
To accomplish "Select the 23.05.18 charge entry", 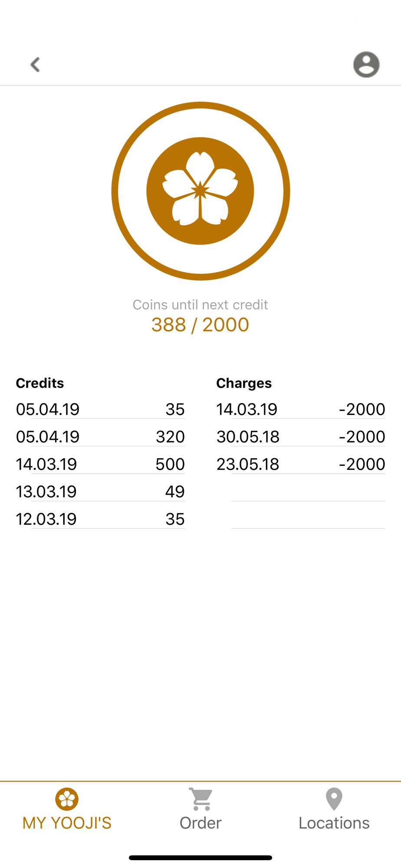I will coord(301,464).
